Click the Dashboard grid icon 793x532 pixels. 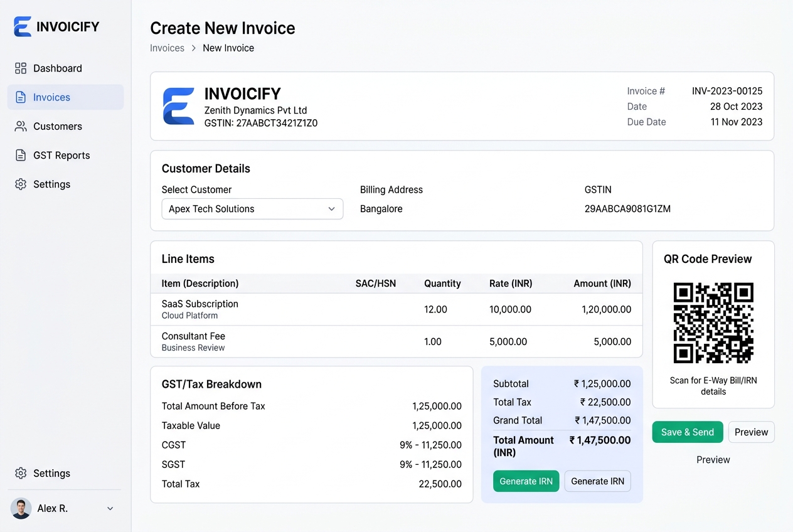[21, 68]
